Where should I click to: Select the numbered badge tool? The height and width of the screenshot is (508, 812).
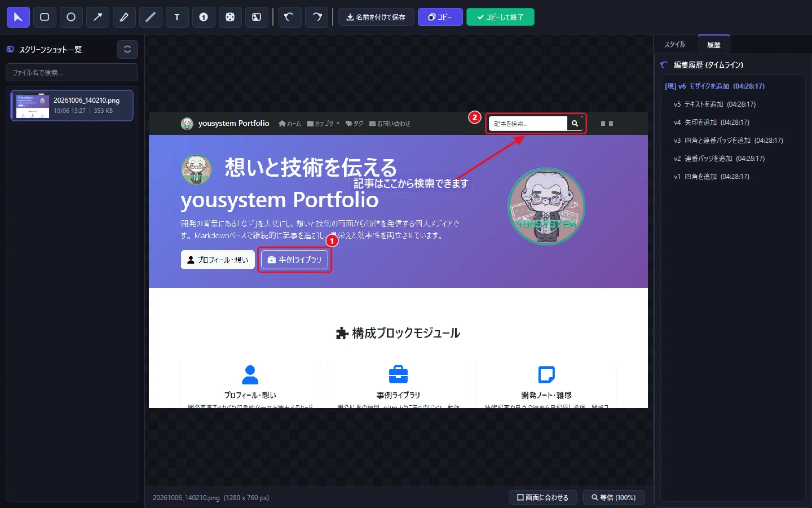click(204, 17)
